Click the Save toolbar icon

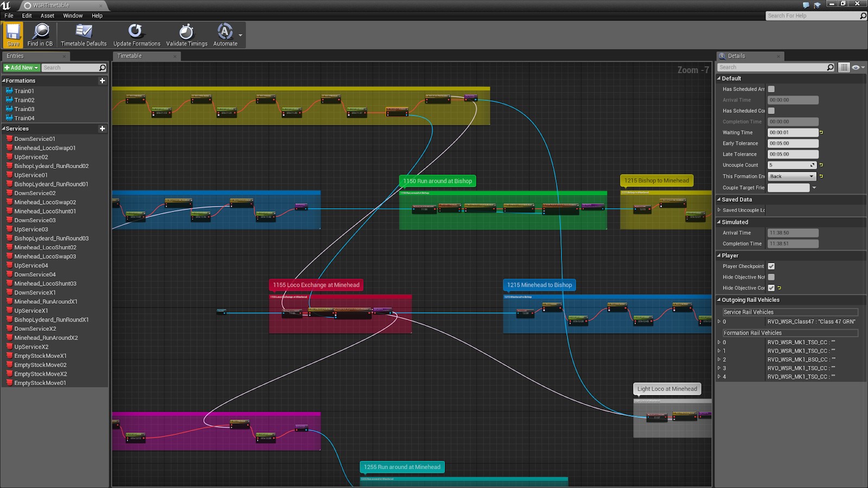14,32
